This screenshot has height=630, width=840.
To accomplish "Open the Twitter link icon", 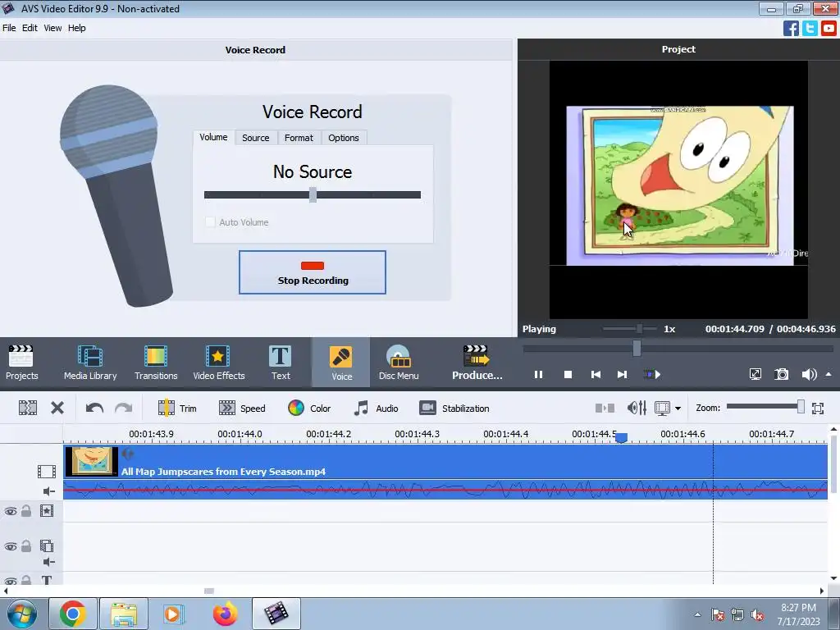I will (810, 28).
